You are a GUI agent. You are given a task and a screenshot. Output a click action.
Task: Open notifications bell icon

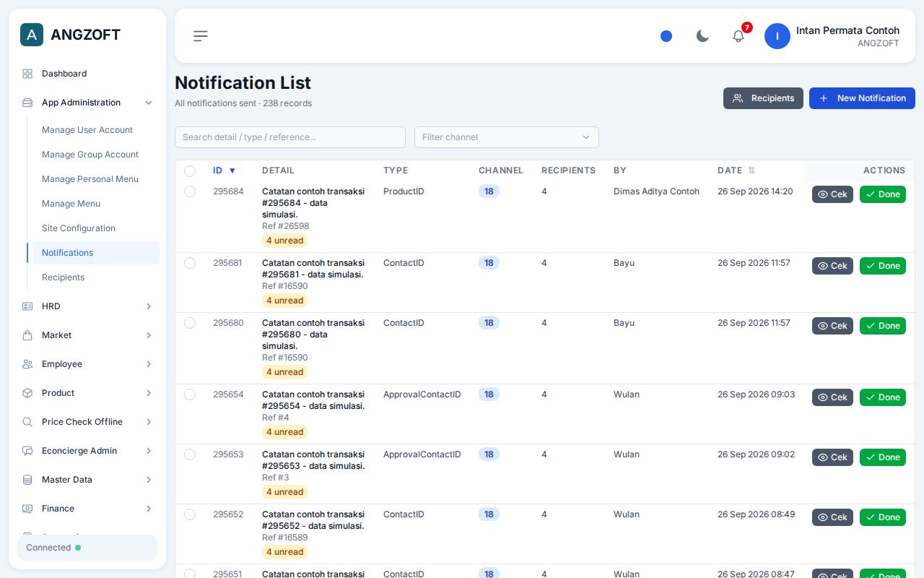click(738, 36)
